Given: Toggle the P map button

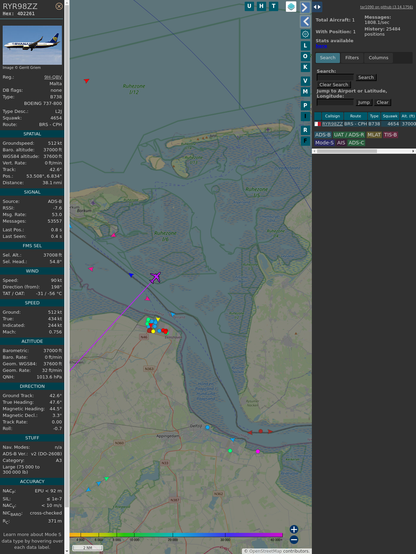Looking at the screenshot, I should 305,105.
